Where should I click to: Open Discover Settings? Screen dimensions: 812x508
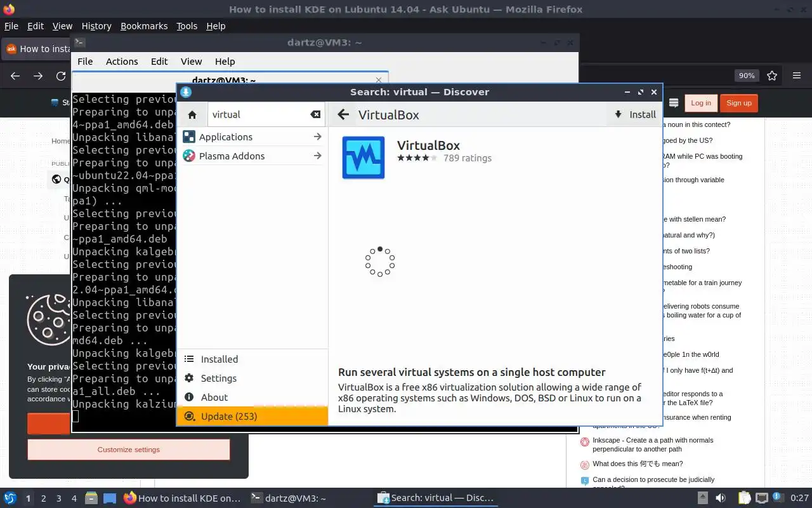coord(252,378)
